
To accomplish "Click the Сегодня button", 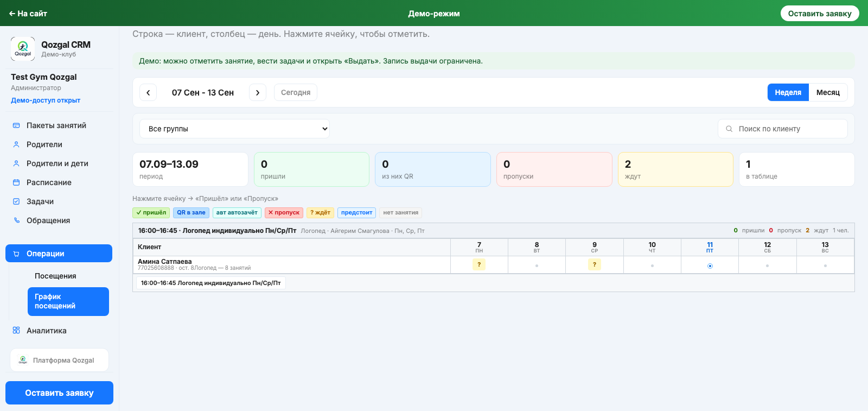I will pos(296,92).
